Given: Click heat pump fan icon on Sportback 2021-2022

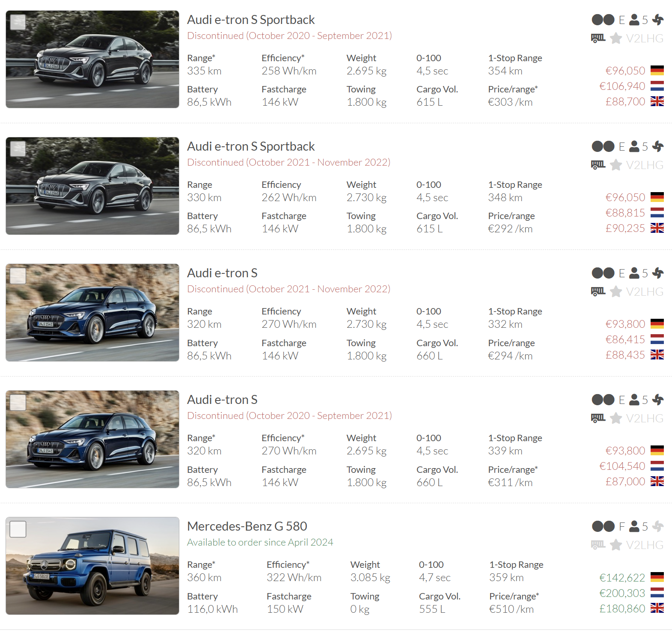Looking at the screenshot, I should click(658, 146).
